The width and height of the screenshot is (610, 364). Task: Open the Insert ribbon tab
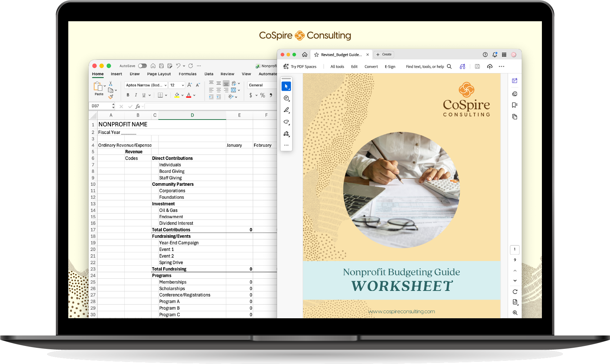point(116,74)
